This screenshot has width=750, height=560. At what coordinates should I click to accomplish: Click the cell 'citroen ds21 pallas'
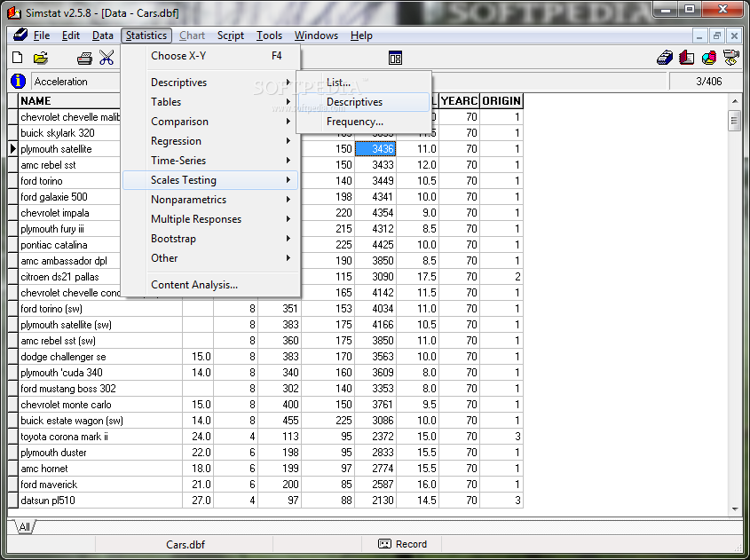coord(70,277)
